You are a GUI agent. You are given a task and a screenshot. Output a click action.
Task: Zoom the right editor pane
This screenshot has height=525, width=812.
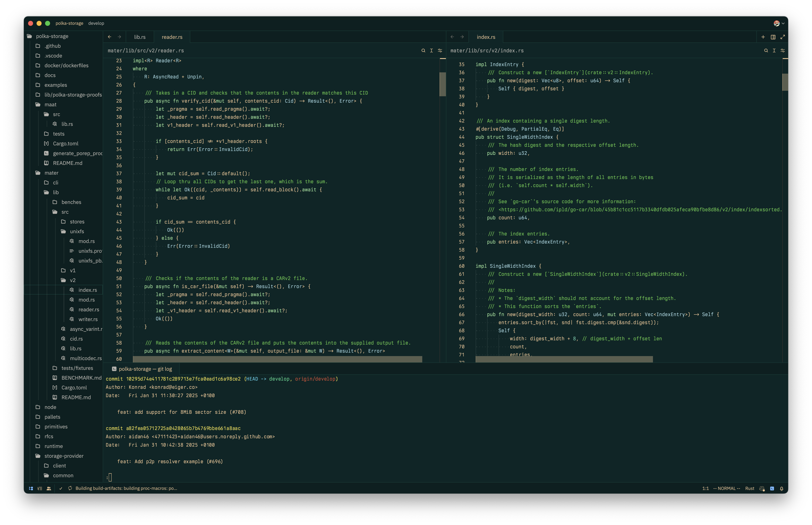(x=783, y=37)
